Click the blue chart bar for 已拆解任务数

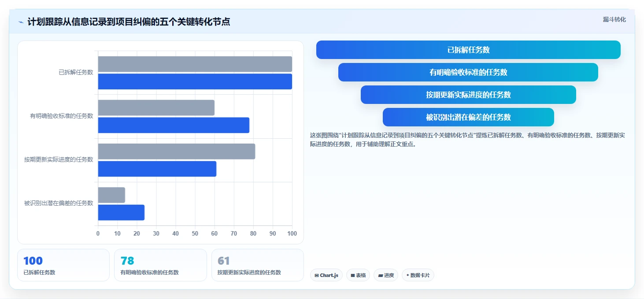[195, 81]
